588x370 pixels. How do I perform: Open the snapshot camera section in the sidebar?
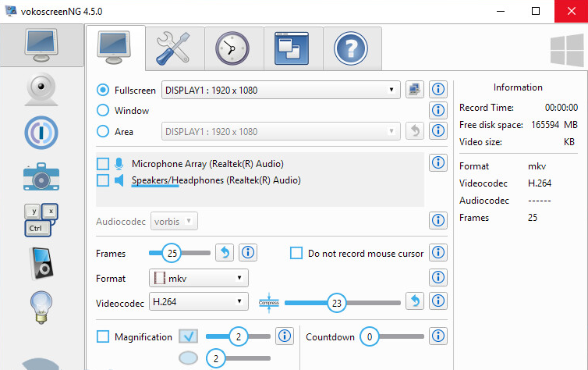click(41, 176)
